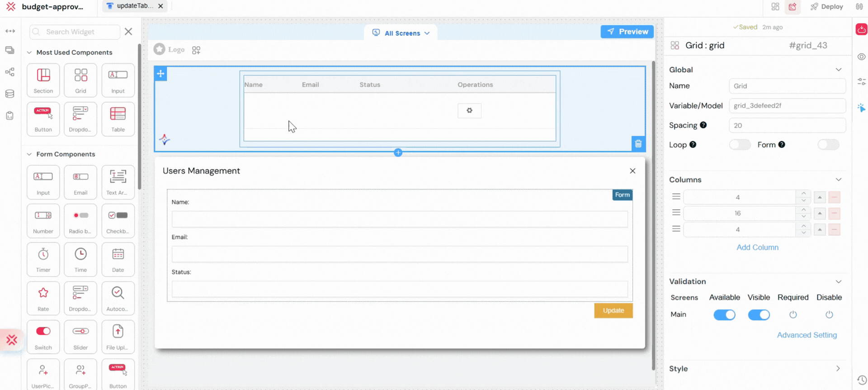Click the trash icon on the grid
This screenshot has width=868, height=390.
[x=638, y=144]
